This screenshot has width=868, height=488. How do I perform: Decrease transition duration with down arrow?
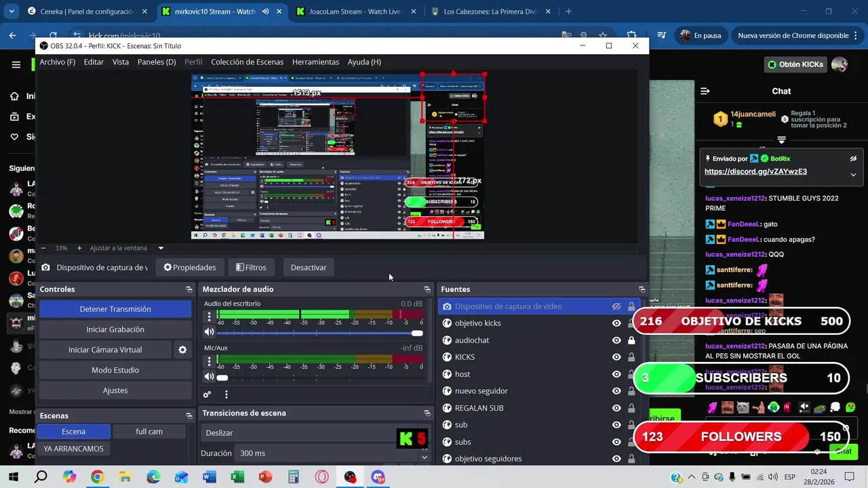click(425, 457)
